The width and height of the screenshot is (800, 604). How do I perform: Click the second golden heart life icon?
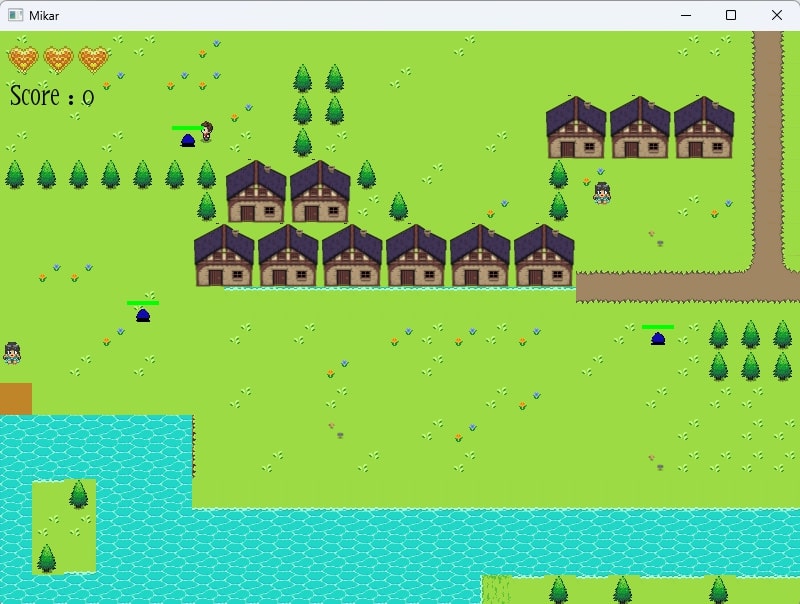click(58, 60)
